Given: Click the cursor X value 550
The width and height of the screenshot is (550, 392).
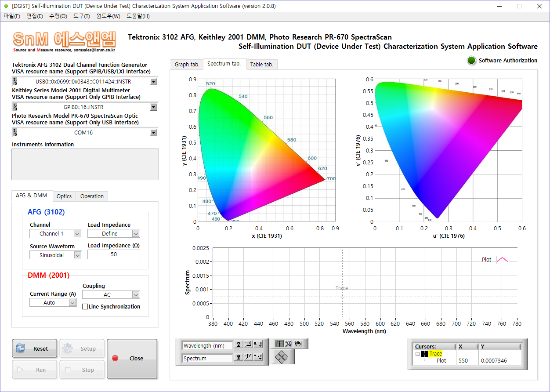Looking at the screenshot, I should 463,360.
